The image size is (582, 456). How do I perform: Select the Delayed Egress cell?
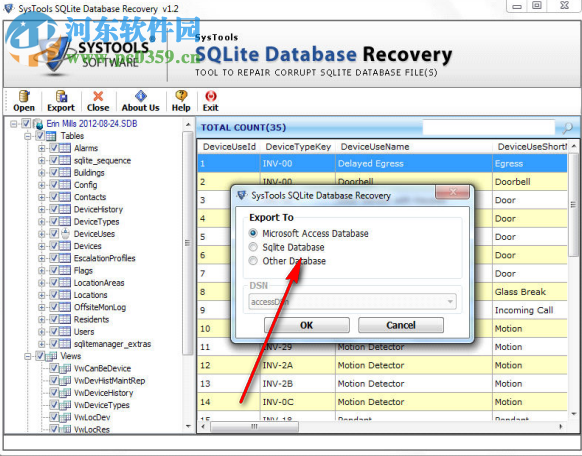414,164
